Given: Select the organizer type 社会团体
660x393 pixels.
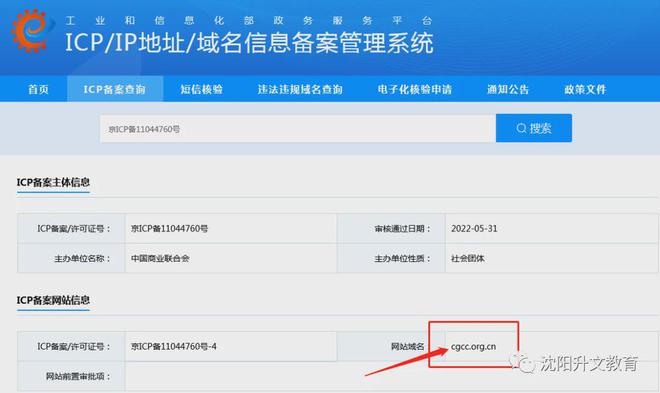Looking at the screenshot, I should (468, 258).
